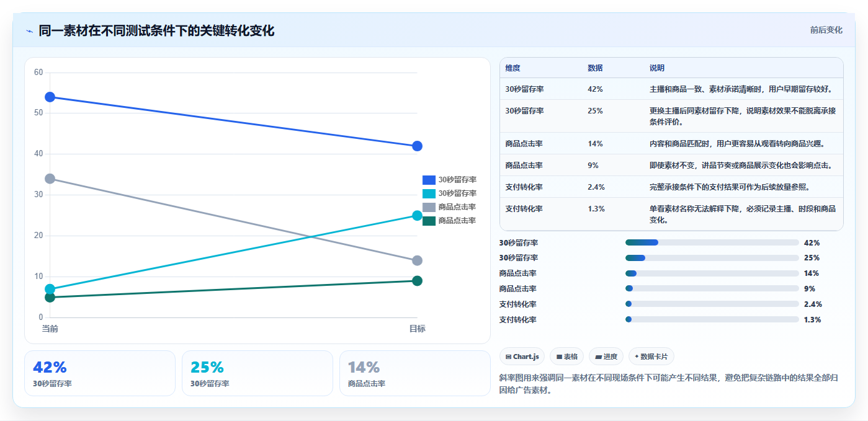Image resolution: width=868 pixels, height=421 pixels.
Task: Click the Chart.js chip
Action: pos(522,357)
